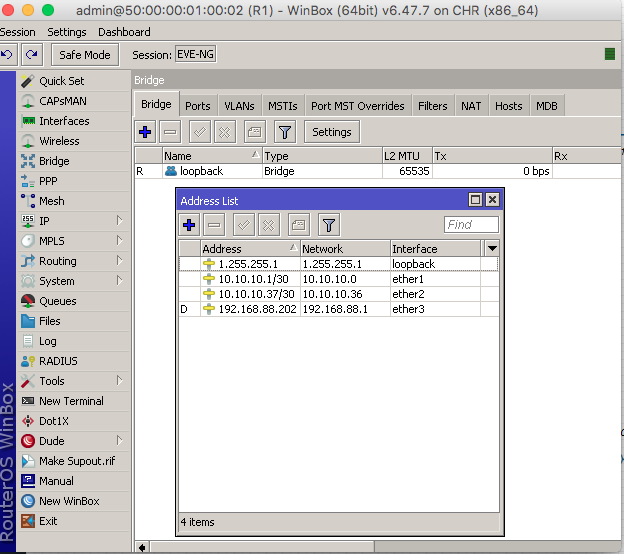Enable bridge with checkmark icon
Viewport: 624px width, 554px height.
[200, 132]
